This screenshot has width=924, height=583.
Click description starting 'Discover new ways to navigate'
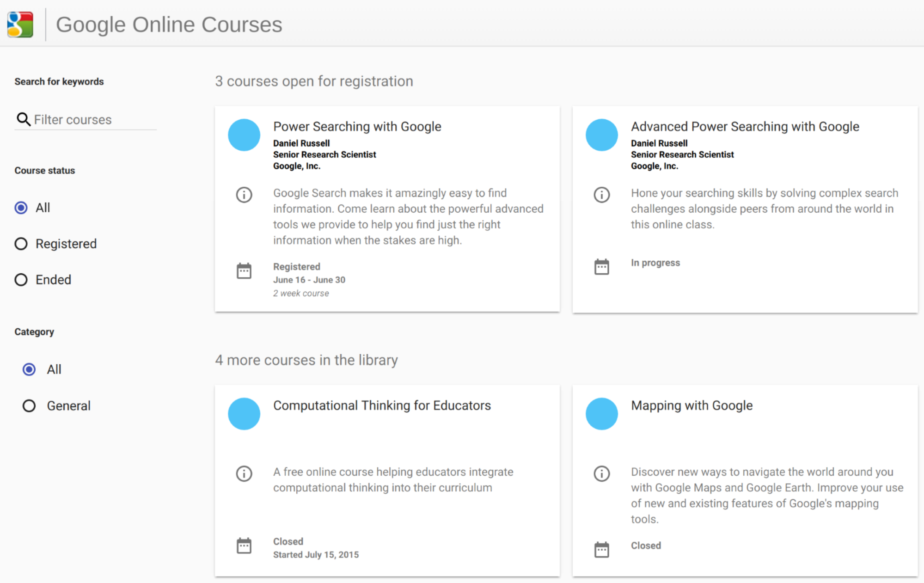(767, 496)
